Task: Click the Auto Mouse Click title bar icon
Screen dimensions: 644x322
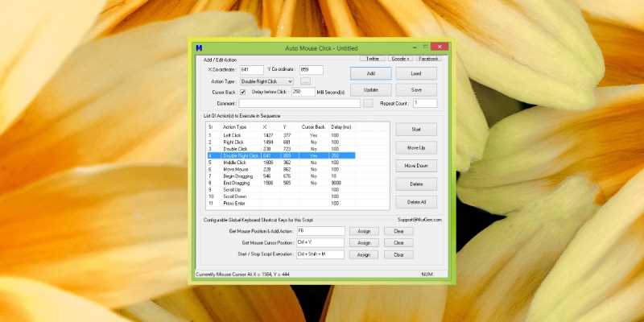Action: [x=198, y=48]
